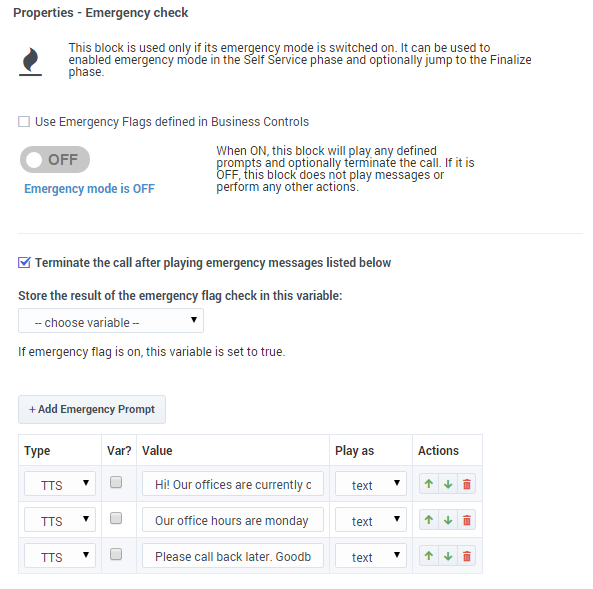Move the 'Our office hours' prompt up
This screenshot has height=589, width=593.
(428, 520)
